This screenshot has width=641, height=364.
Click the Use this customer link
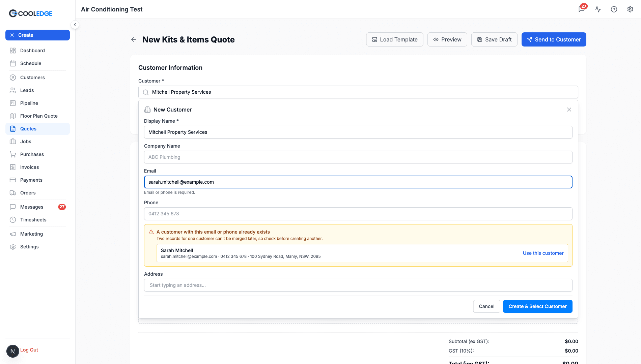pyautogui.click(x=543, y=253)
